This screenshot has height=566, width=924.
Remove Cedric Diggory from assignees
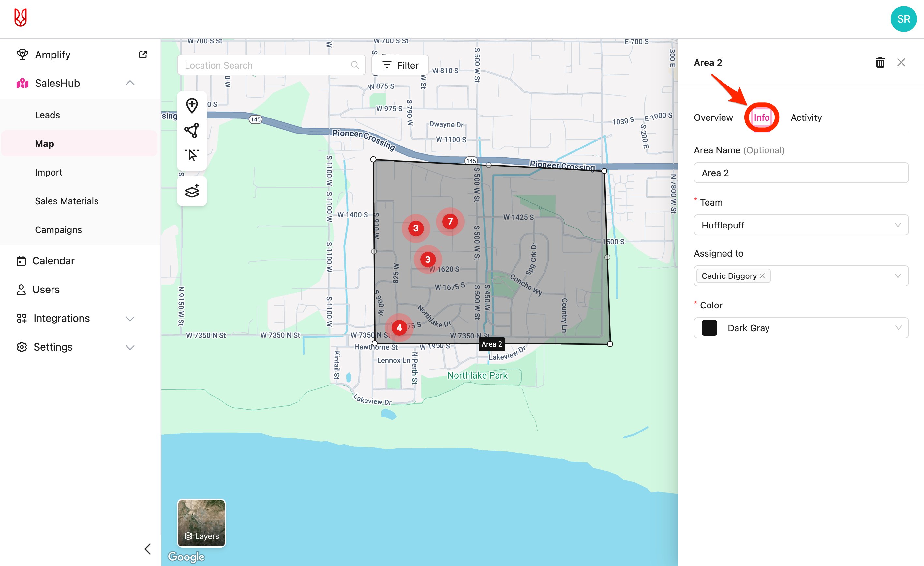(762, 276)
